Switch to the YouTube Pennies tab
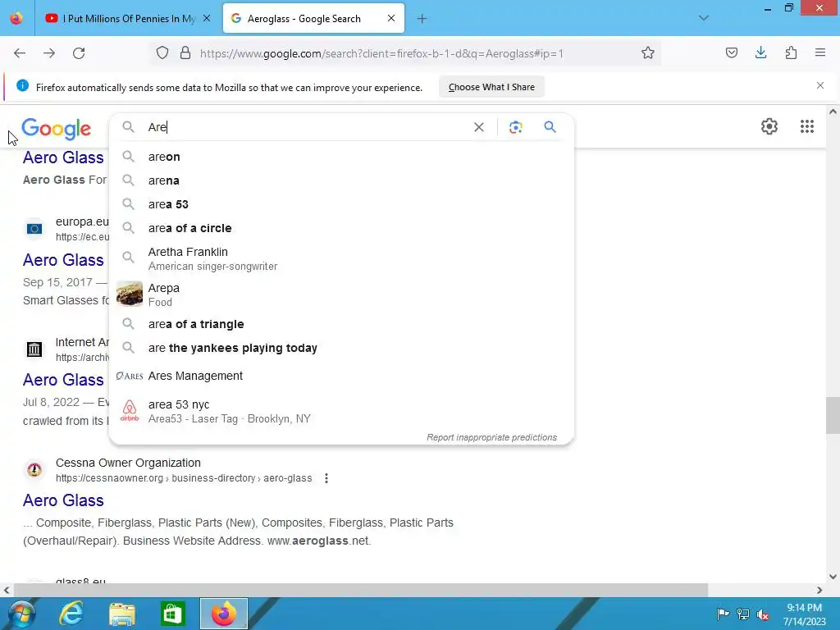 pyautogui.click(x=127, y=19)
